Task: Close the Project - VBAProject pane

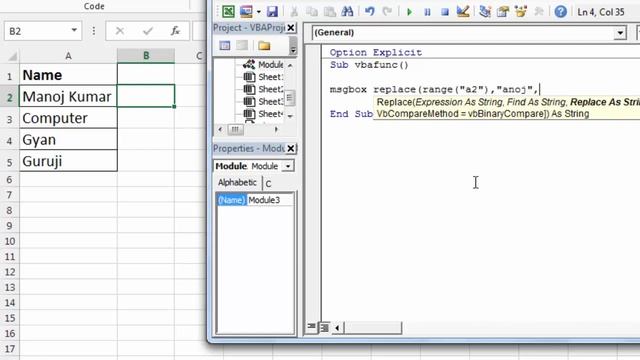Action: point(291,28)
